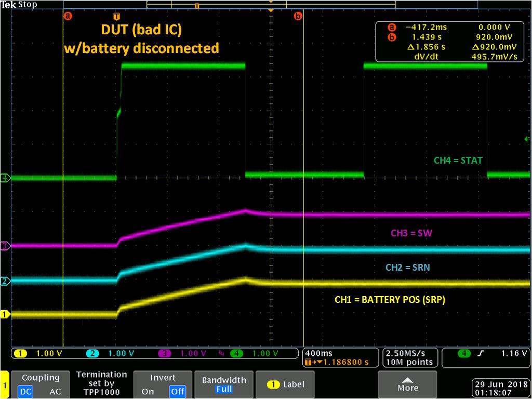Viewport: 532px width, 399px height.
Task: Click the orange trigger T marker
Action: coord(117,16)
